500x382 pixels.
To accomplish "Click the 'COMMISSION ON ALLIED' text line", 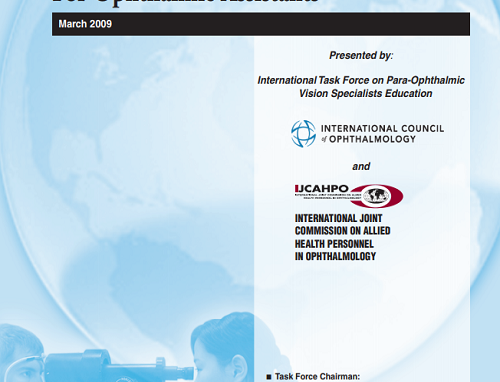I will (x=342, y=231).
